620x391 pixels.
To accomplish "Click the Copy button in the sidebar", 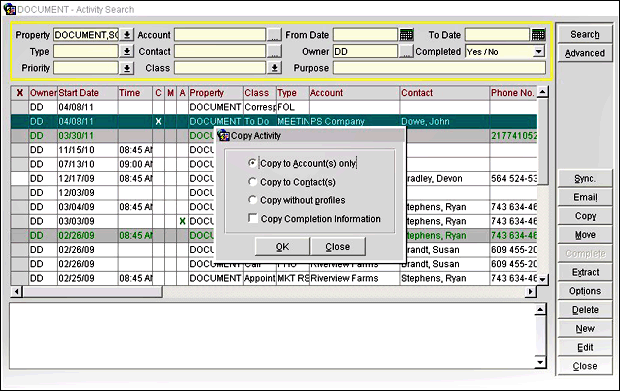I will click(585, 216).
